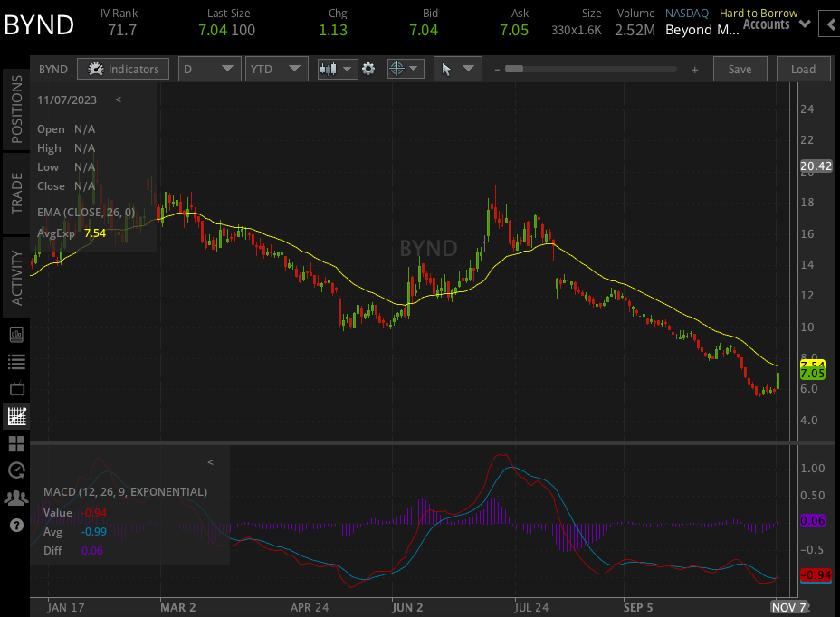Select the MACD (12, 26, 9, EXPONENTIAL) label
The height and width of the screenshot is (617, 840).
click(x=125, y=491)
